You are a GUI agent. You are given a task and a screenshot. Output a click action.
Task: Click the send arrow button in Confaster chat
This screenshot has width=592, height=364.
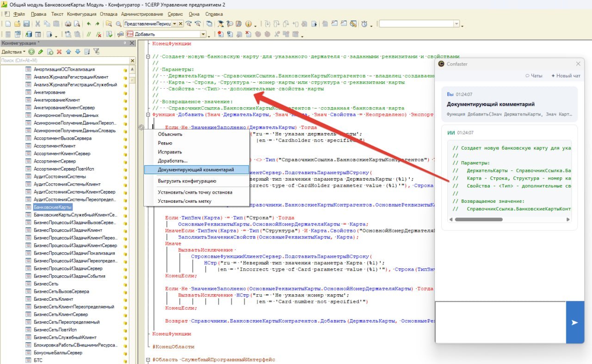[x=575, y=322]
